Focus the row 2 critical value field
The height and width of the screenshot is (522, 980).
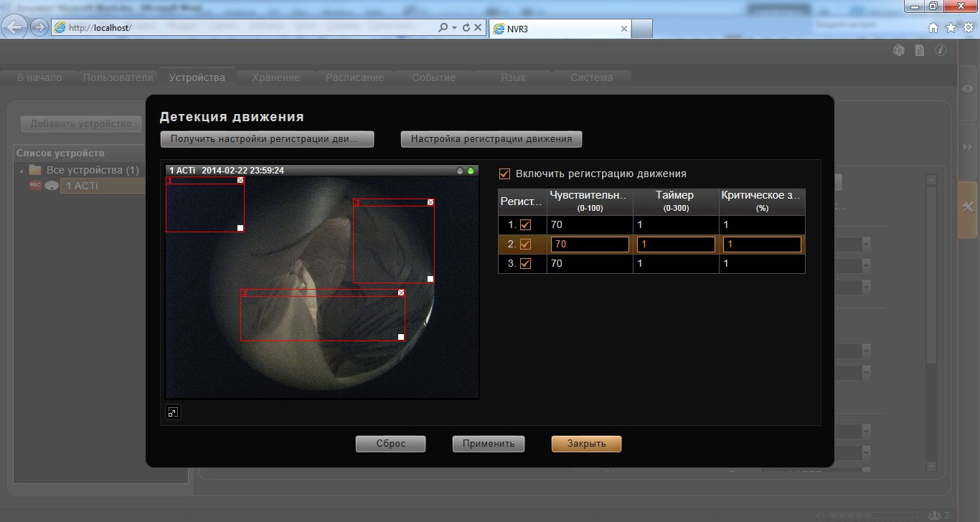tap(762, 244)
